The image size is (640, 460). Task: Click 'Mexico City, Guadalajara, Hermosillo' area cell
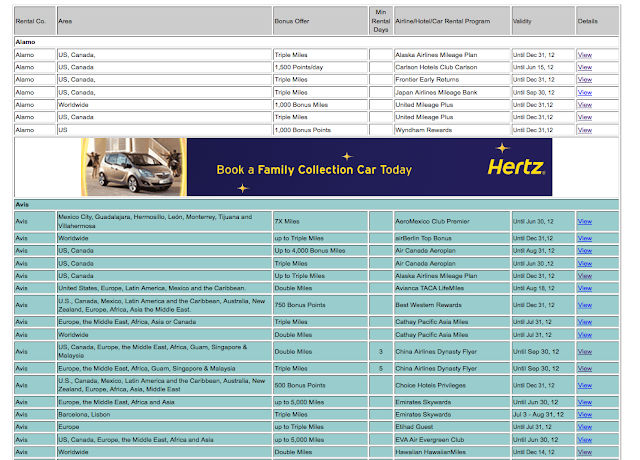coord(164,221)
